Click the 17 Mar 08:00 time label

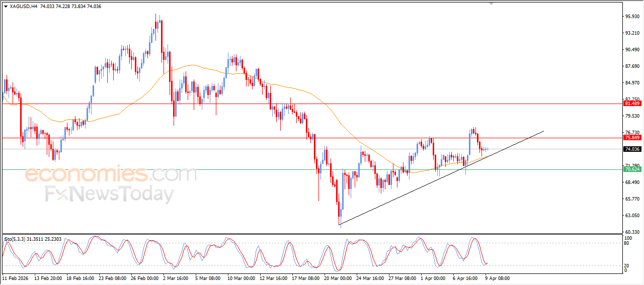[x=305, y=278]
